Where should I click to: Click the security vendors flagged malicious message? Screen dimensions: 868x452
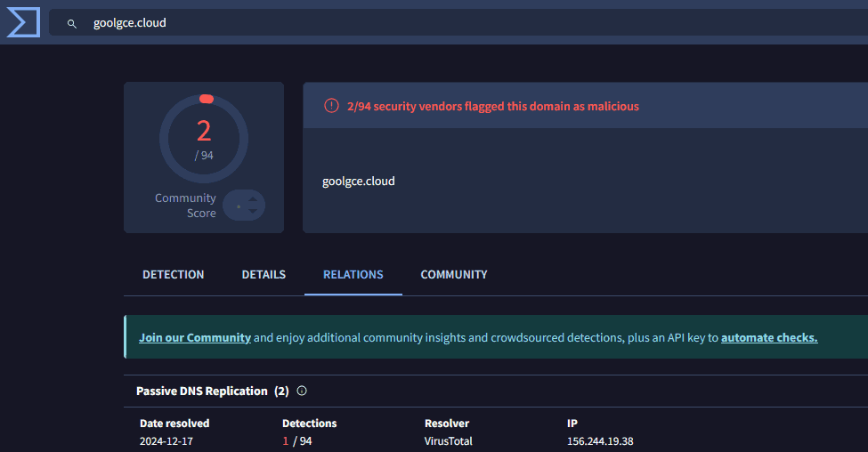(492, 106)
